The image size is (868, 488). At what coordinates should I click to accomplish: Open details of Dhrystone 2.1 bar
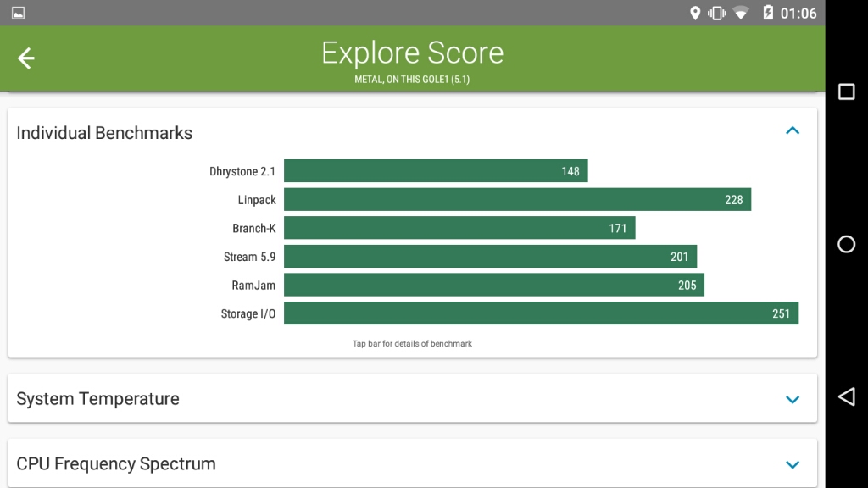coord(436,171)
